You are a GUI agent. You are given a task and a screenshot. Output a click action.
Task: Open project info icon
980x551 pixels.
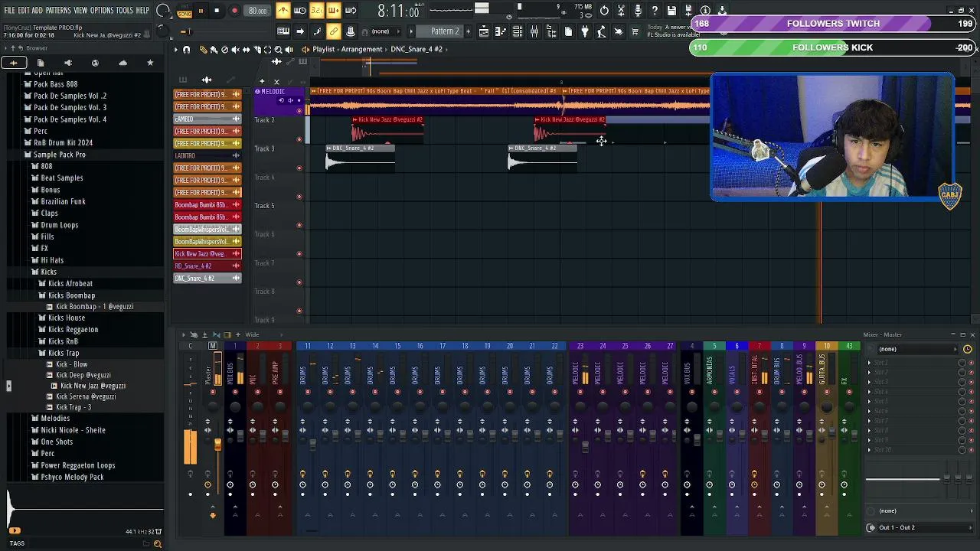point(705,11)
